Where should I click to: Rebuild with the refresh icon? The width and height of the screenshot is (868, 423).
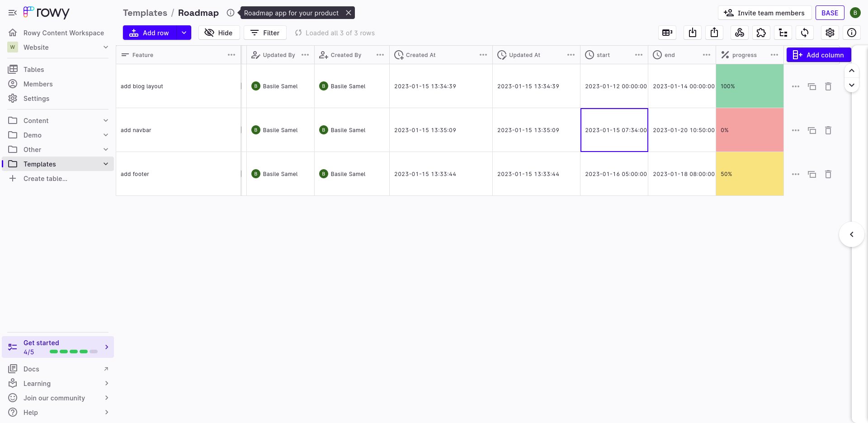805,33
